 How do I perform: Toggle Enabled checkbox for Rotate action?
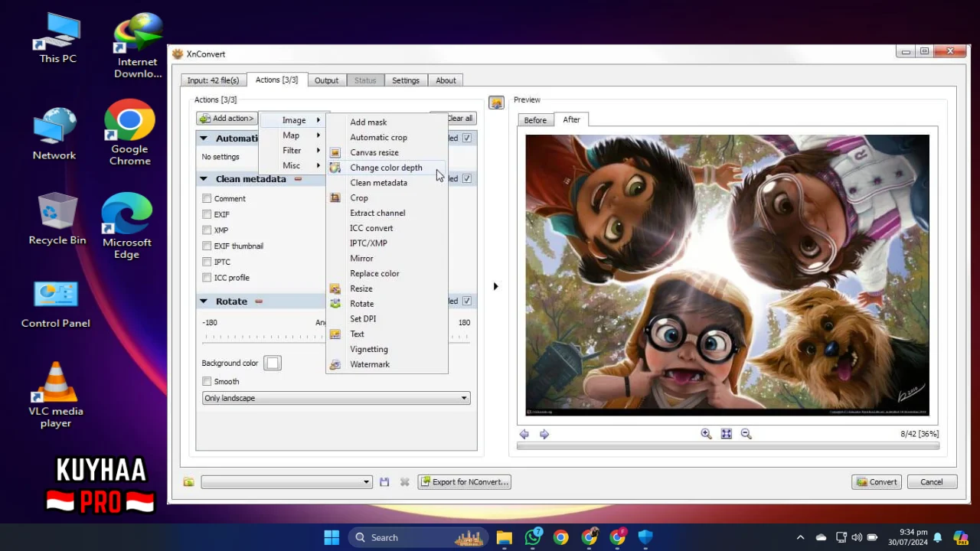click(467, 301)
